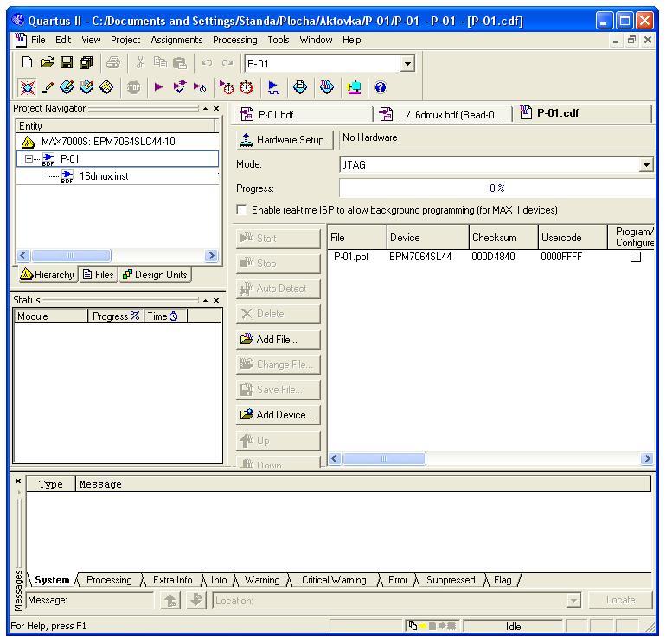Start Compilation with the purple play icon
This screenshot has width=666, height=644.
point(159,87)
